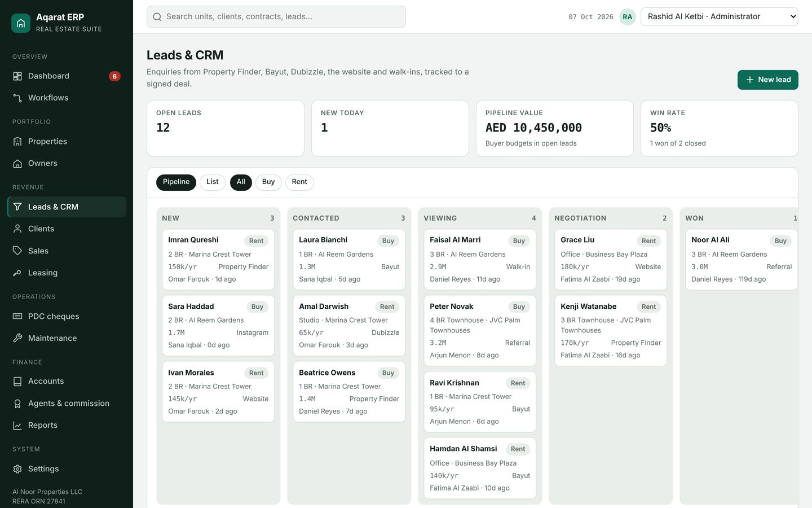Select the All leads filter
This screenshot has width=812, height=508.
click(241, 182)
